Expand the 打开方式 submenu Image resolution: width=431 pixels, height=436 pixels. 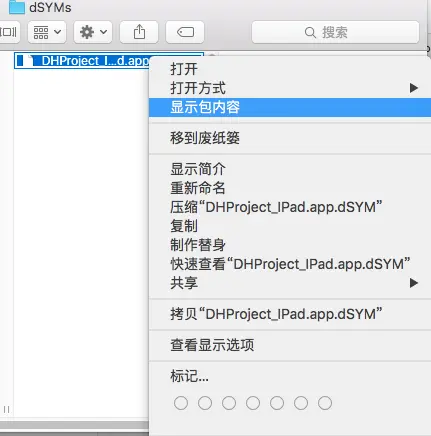click(x=290, y=88)
